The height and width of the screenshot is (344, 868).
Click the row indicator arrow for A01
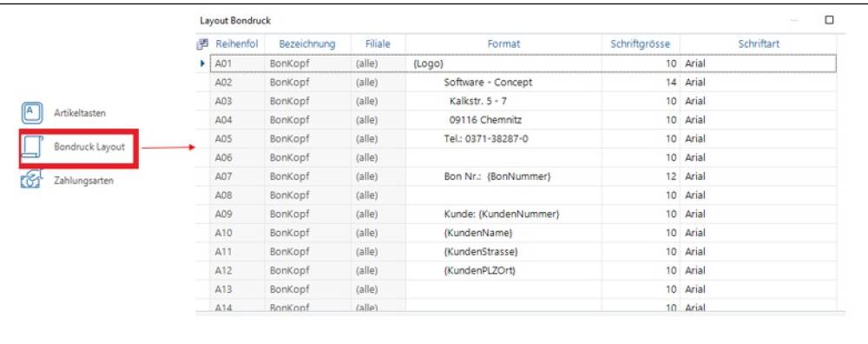click(202, 63)
